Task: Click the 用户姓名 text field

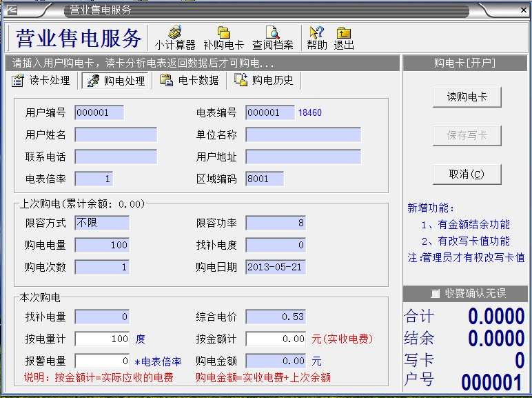Action: 116,135
